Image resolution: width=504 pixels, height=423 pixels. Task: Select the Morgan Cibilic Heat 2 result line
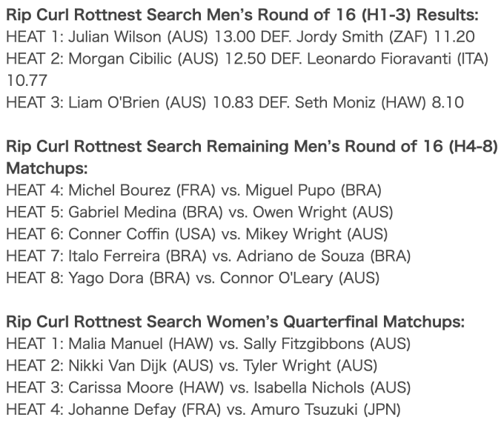[x=248, y=70]
